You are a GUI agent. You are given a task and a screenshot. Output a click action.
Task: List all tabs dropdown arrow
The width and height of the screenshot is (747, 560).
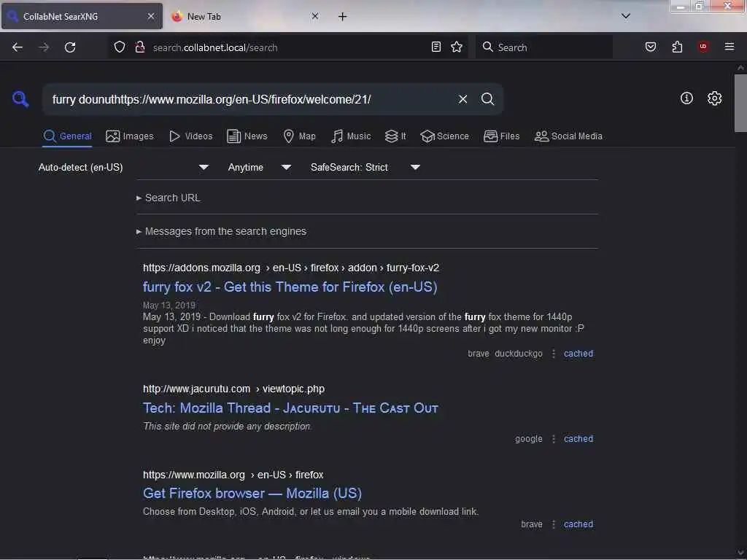(x=626, y=16)
